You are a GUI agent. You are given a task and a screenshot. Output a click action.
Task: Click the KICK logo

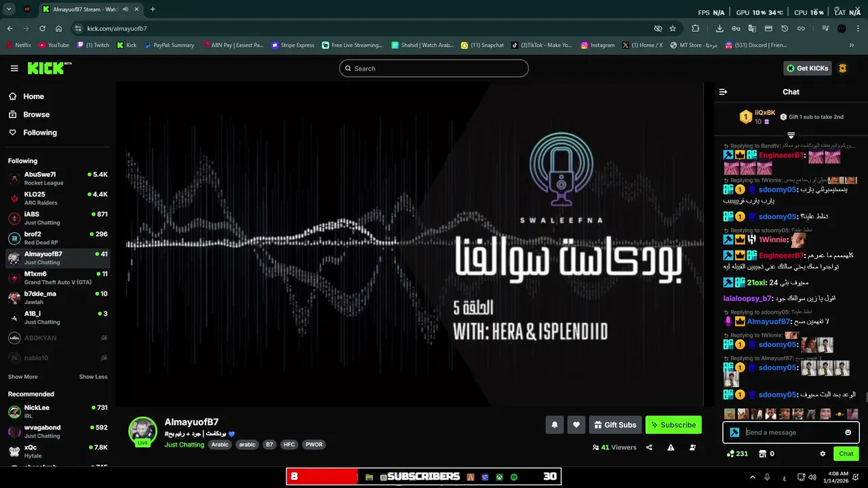coord(49,68)
